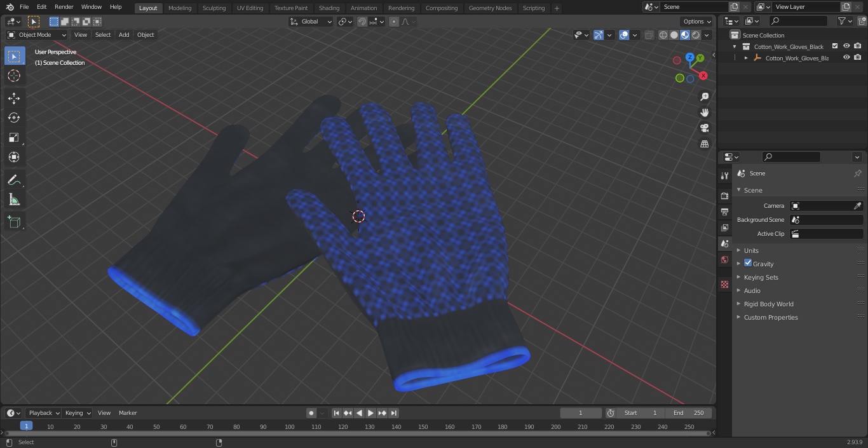Select the Select Box tool
The width and height of the screenshot is (868, 448).
[x=14, y=56]
